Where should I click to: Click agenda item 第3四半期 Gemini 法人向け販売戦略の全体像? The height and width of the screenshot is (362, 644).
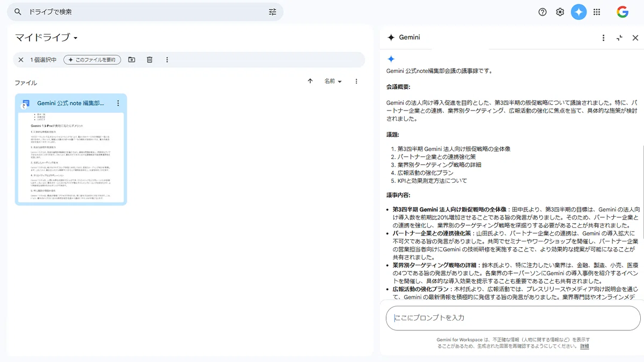(x=453, y=149)
